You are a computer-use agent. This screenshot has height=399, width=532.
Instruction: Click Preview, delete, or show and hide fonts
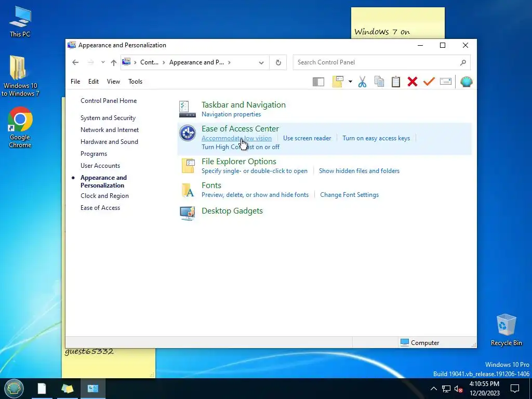point(255,195)
